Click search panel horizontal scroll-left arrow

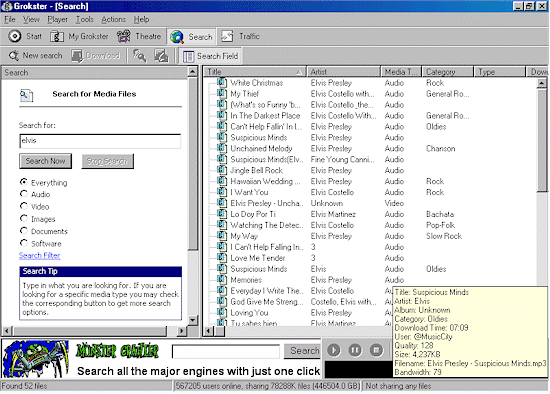pyautogui.click(x=7, y=330)
